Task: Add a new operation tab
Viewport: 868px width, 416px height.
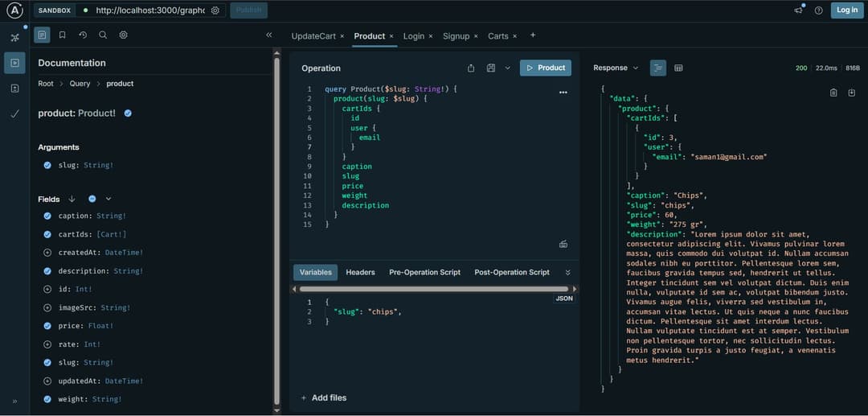Action: click(533, 35)
